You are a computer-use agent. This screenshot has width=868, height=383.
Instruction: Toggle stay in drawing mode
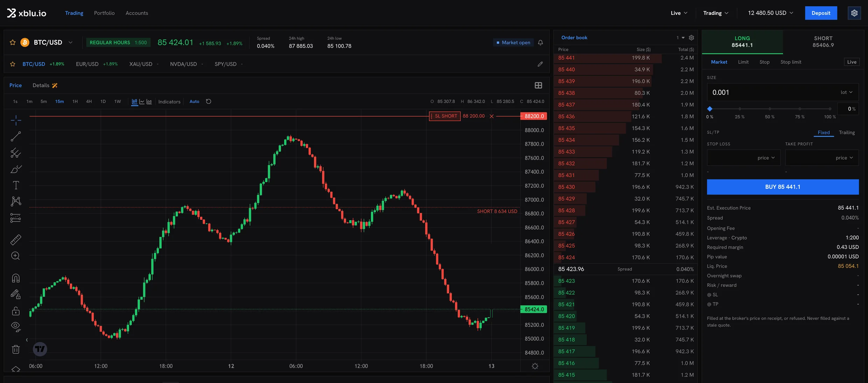(16, 294)
